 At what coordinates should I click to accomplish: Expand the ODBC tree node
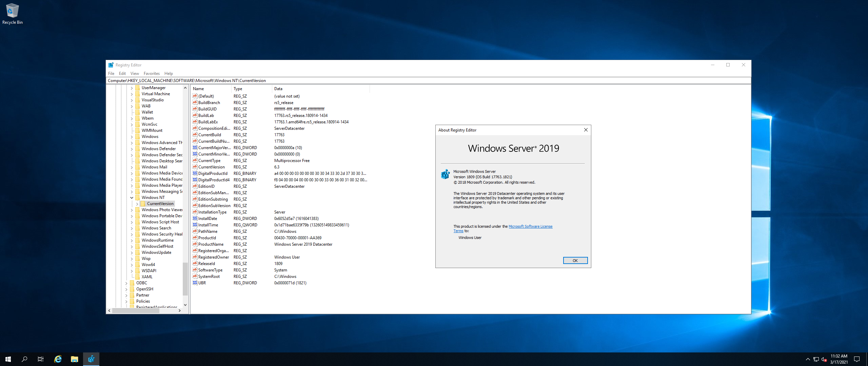pos(126,283)
